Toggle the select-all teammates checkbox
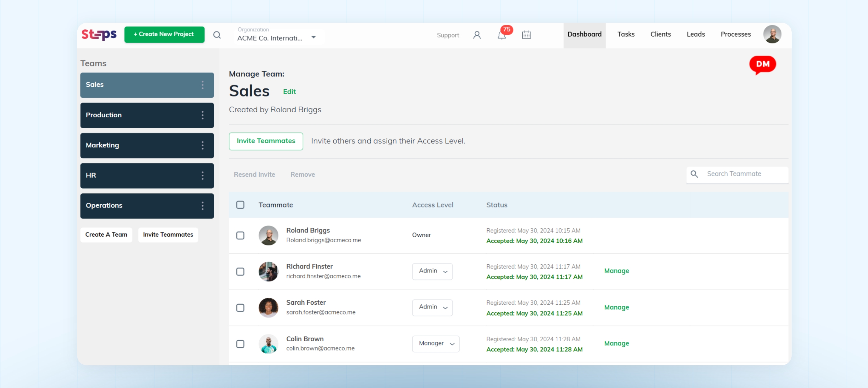Viewport: 868px width, 388px height. point(240,205)
